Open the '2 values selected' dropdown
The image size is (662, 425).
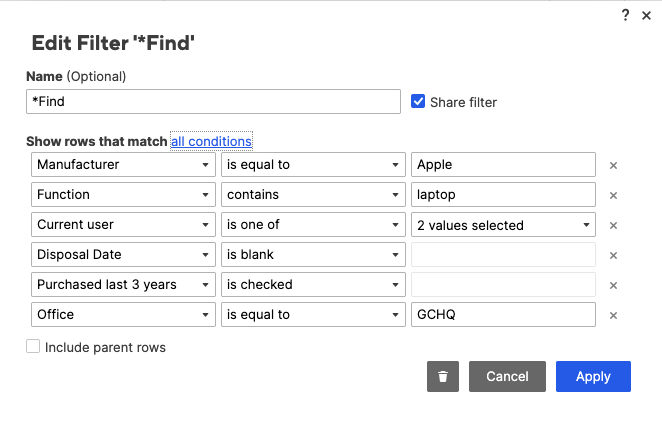(503, 225)
